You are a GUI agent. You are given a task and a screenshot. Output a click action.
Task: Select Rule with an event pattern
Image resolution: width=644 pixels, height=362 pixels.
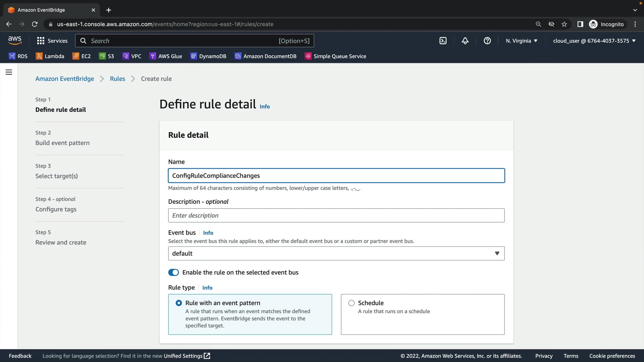[x=179, y=303]
